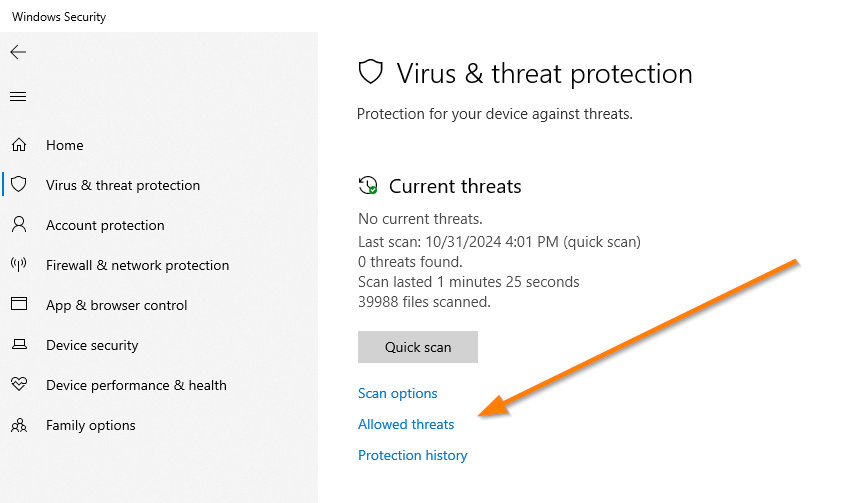Click the Device performance heart icon
The image size is (855, 503).
coord(18,385)
